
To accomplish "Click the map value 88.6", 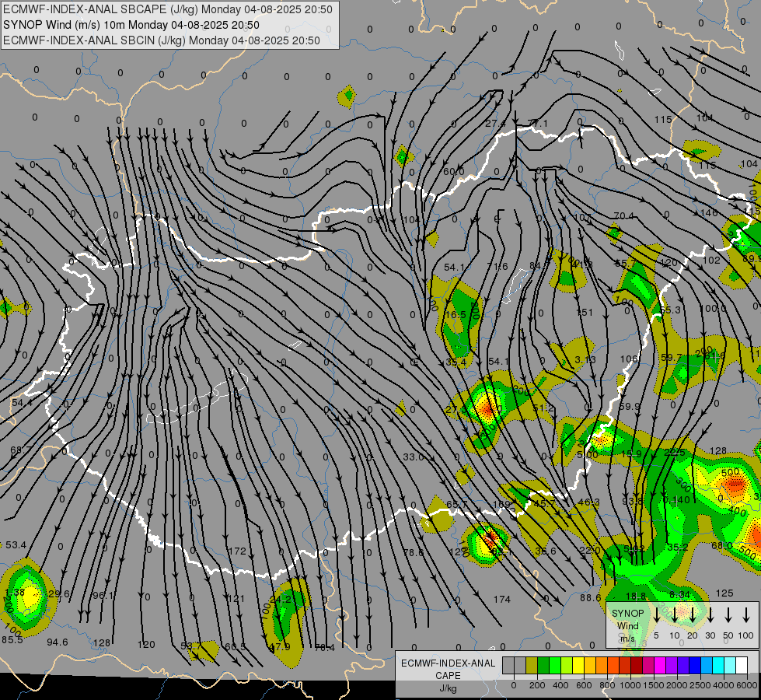I will click(x=590, y=597).
